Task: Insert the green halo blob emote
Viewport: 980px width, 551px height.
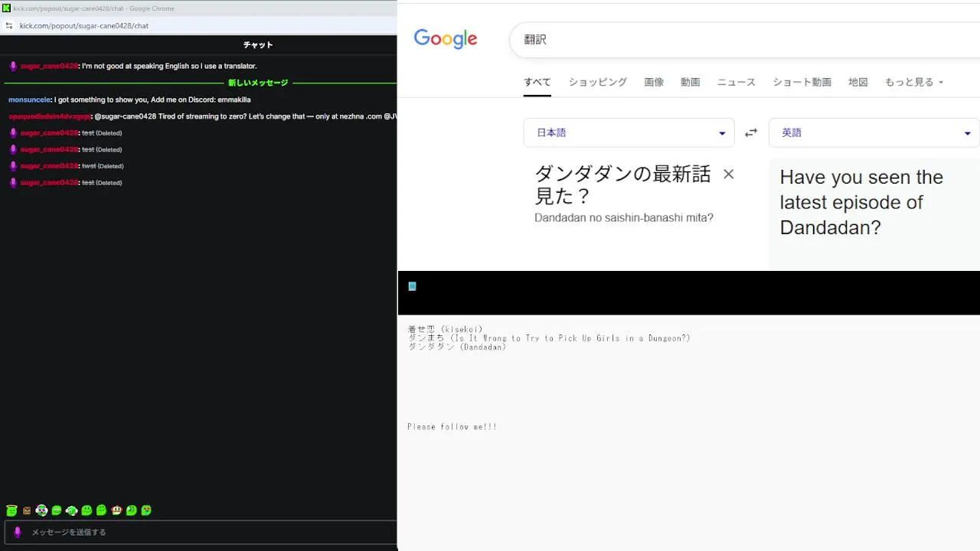Action: coord(11,510)
